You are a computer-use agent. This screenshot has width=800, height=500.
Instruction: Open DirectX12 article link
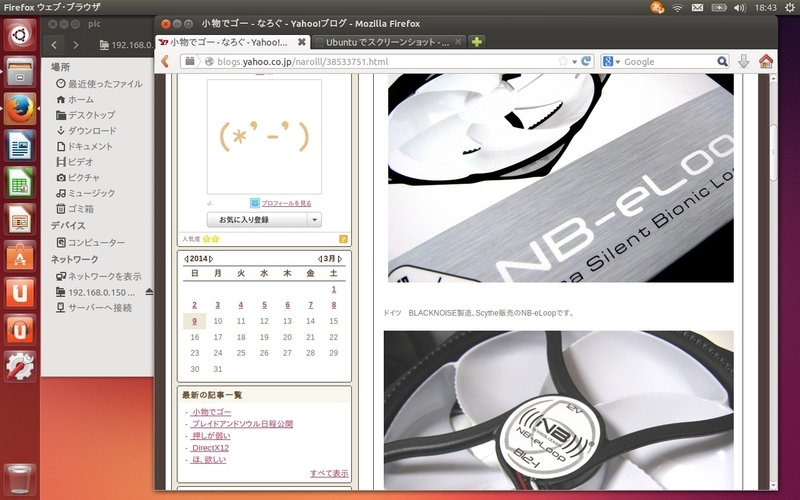(x=210, y=447)
